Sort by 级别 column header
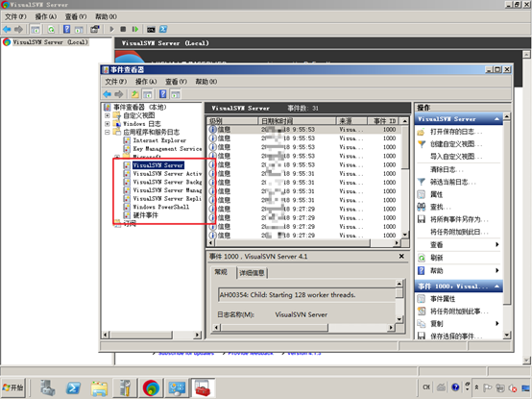The image size is (532, 399). [x=232, y=121]
